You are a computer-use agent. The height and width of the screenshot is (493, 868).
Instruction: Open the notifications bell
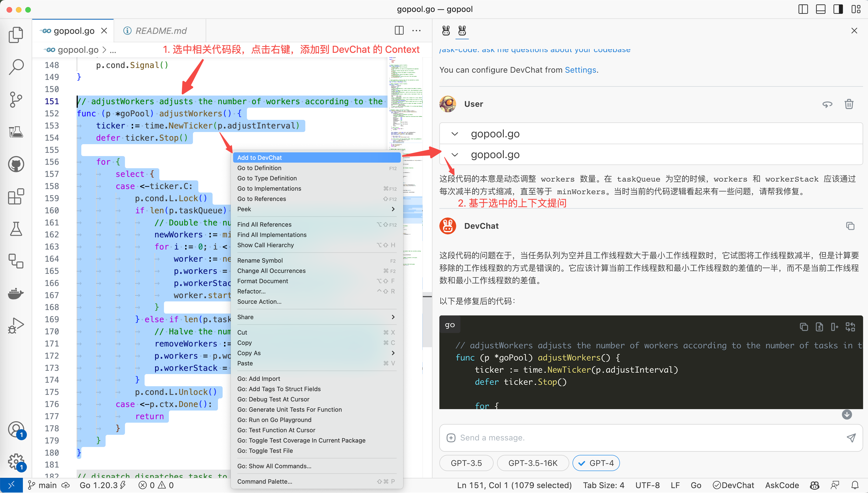855,485
